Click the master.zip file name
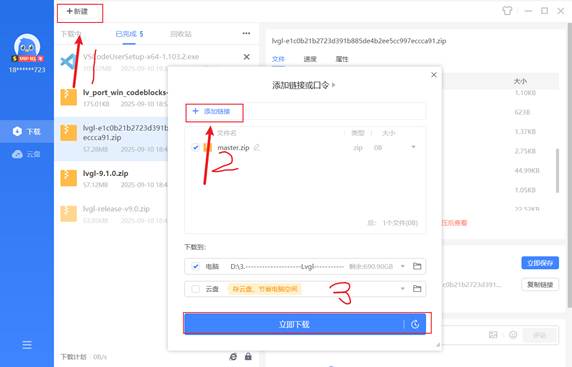The width and height of the screenshot is (572, 367). [x=233, y=148]
